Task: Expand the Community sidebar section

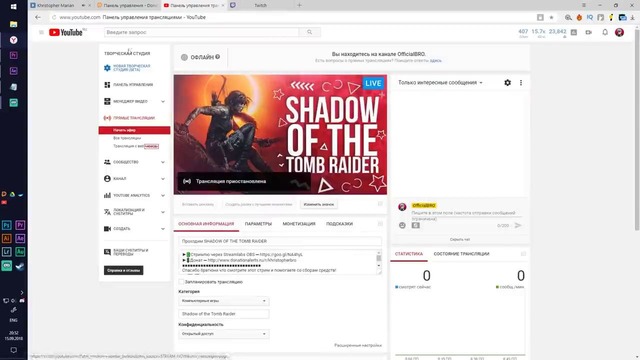Action: (163, 162)
